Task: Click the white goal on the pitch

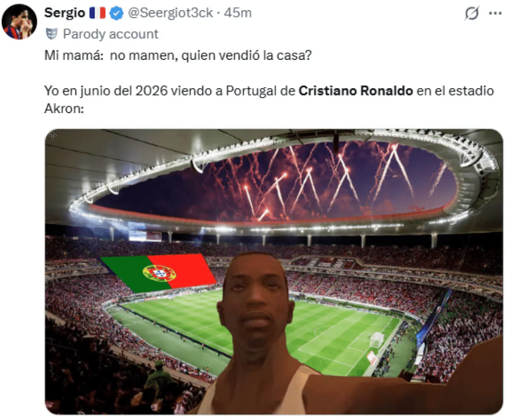Action: point(376,340)
